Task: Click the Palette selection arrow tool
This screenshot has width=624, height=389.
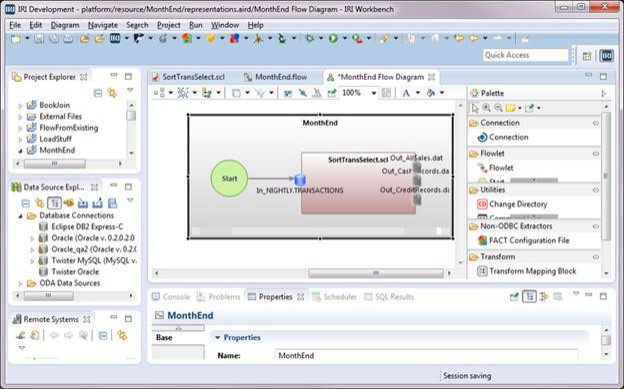Action: click(475, 108)
